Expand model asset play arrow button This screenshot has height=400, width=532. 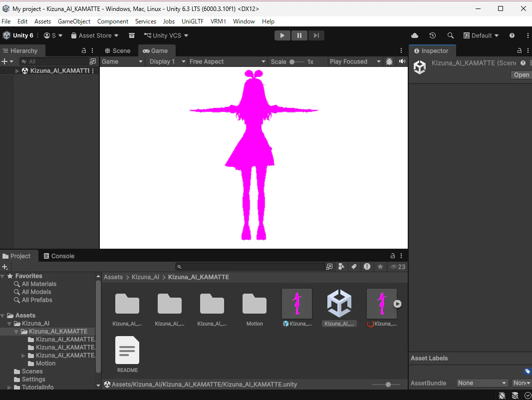[x=397, y=304]
